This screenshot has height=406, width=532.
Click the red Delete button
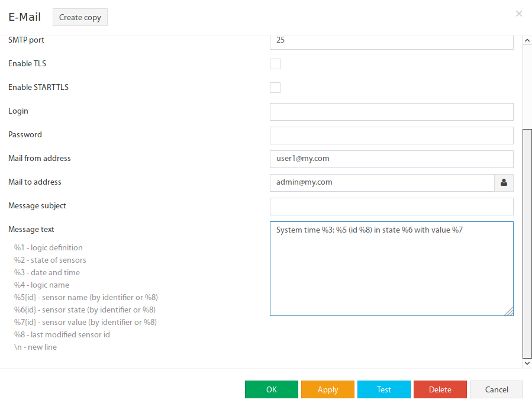(x=440, y=389)
